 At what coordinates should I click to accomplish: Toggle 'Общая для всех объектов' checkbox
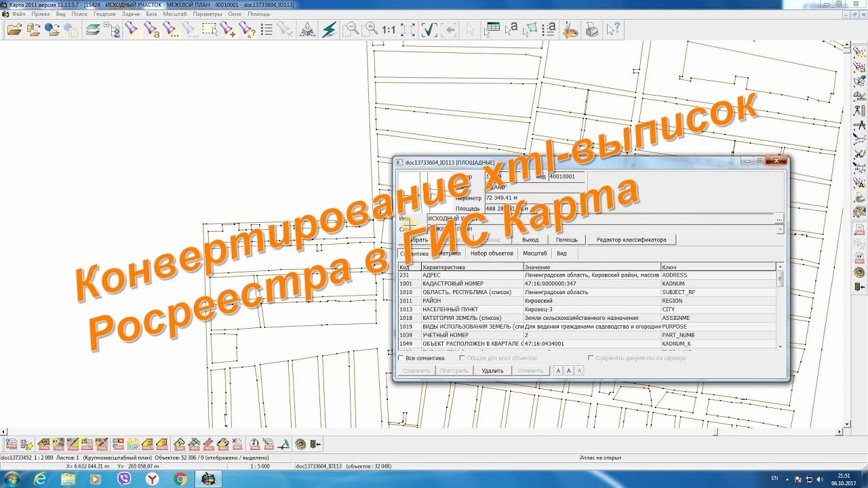pyautogui.click(x=462, y=358)
